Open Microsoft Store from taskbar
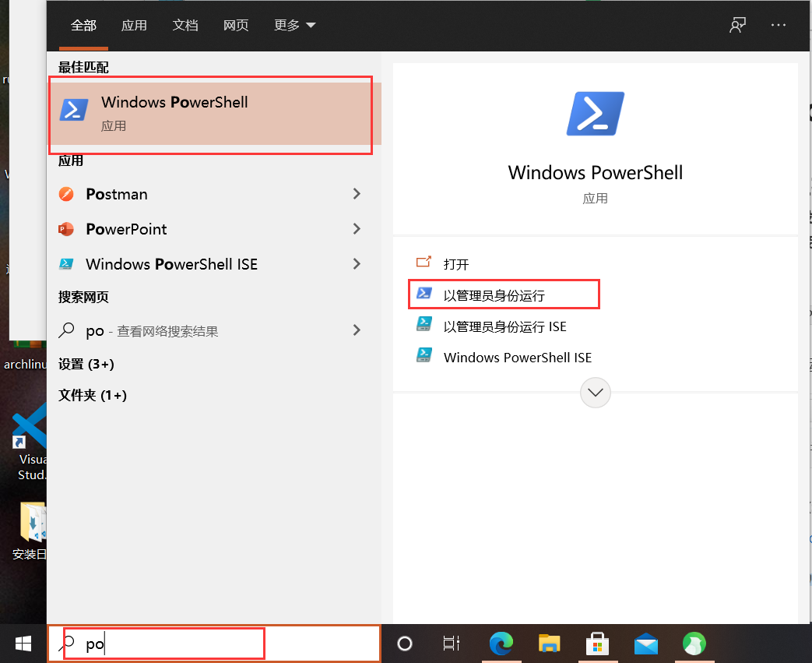This screenshot has height=663, width=812. point(597,644)
